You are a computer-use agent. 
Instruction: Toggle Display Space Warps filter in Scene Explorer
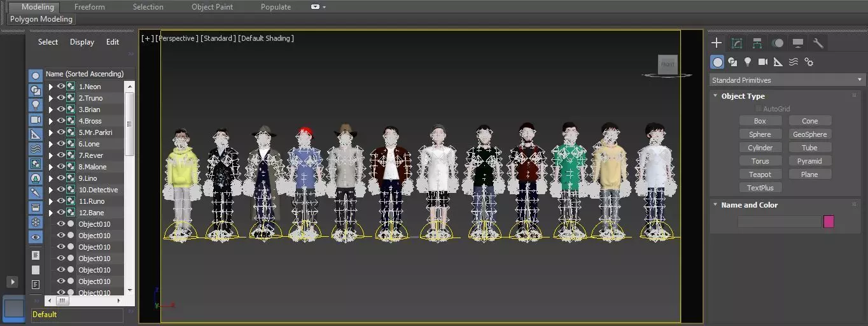tap(36, 149)
